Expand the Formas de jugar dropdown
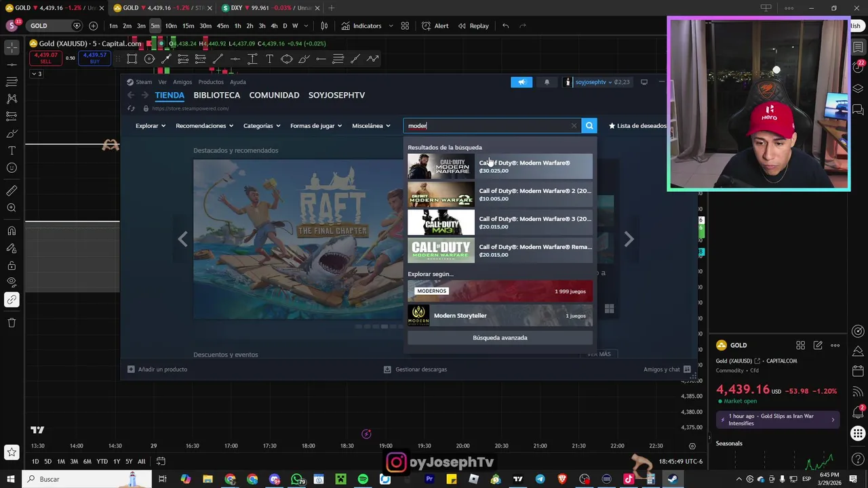This screenshot has width=868, height=488. click(x=316, y=125)
